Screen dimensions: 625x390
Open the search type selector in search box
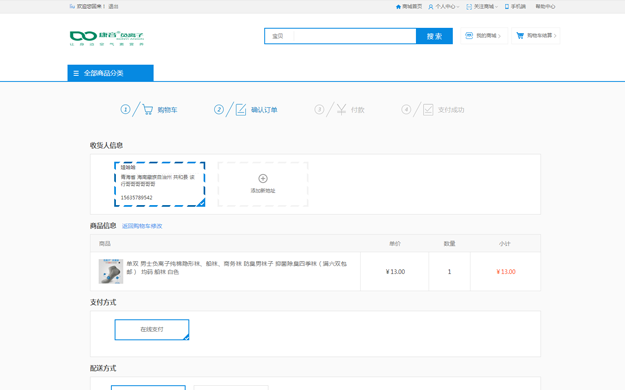[x=279, y=36]
